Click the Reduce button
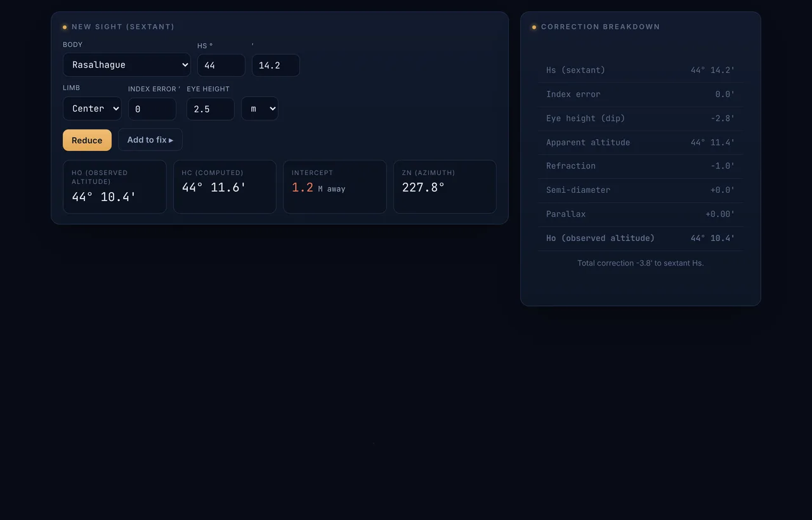The image size is (812, 520). pos(87,140)
